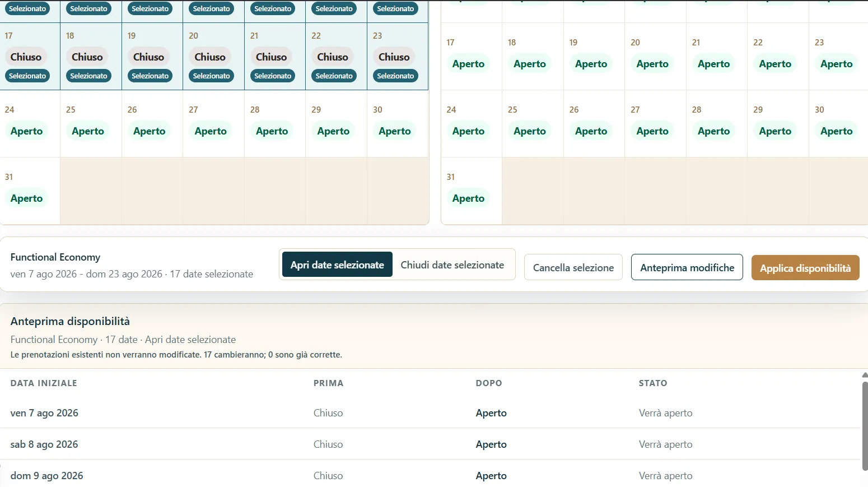Click the preview table scroll-up arrow
The image size is (868, 487).
pos(865,375)
